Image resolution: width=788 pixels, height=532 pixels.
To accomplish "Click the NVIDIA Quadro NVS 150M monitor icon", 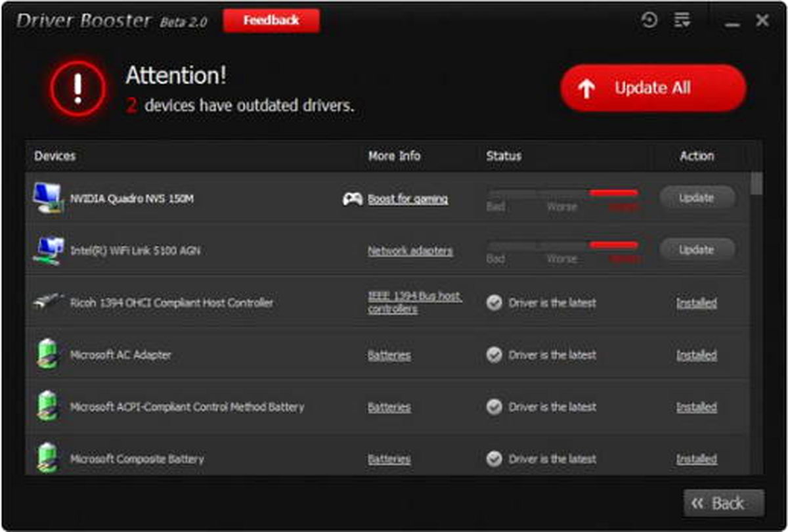I will [x=48, y=198].
